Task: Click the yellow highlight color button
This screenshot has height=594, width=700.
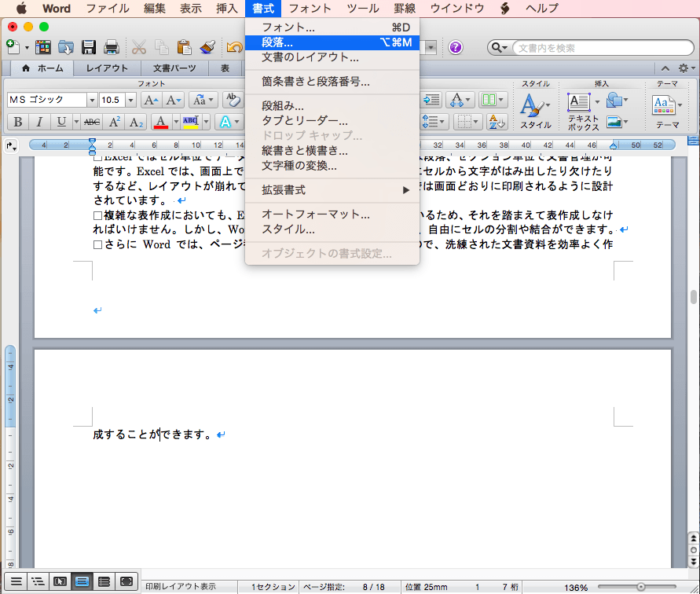Action: (x=191, y=122)
